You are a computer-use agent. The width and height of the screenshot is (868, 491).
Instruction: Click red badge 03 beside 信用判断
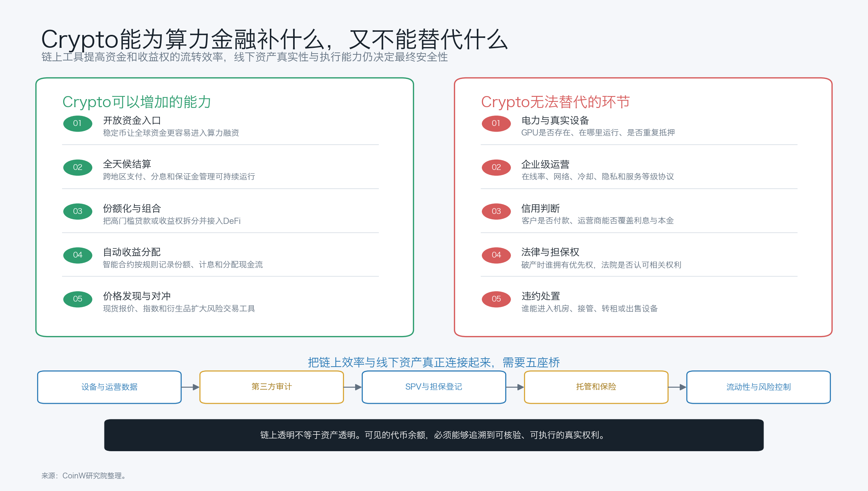point(496,211)
